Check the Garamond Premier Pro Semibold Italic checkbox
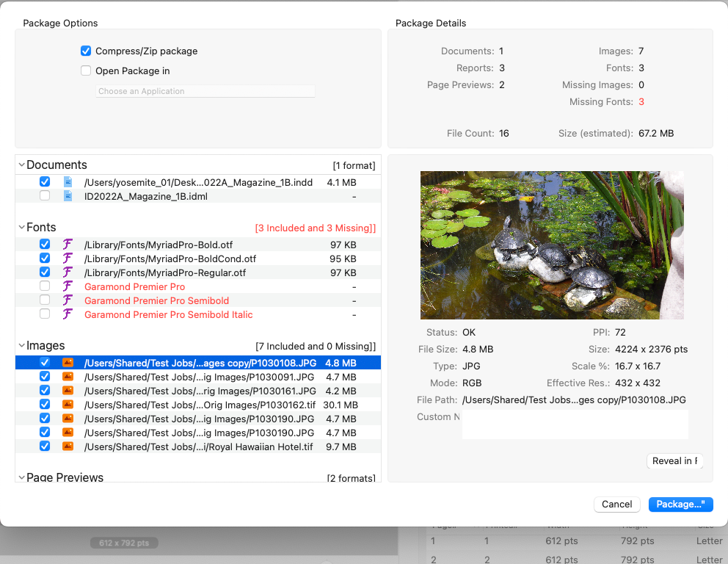 [45, 314]
